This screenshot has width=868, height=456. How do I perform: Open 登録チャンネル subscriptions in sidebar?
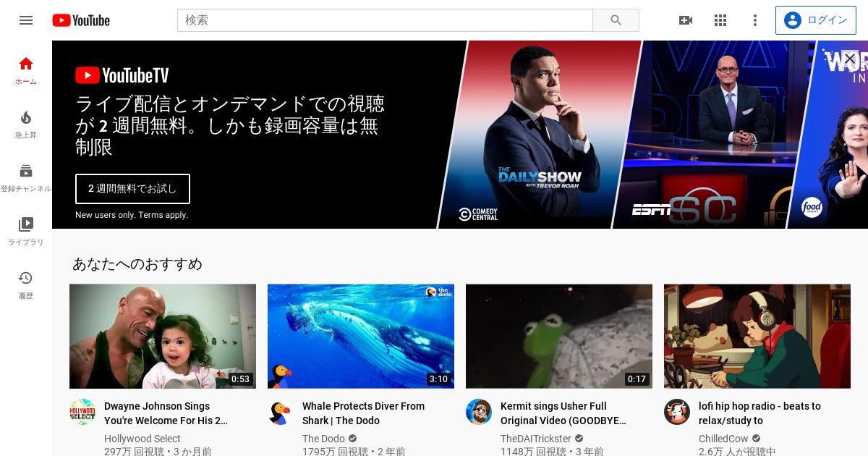click(26, 178)
